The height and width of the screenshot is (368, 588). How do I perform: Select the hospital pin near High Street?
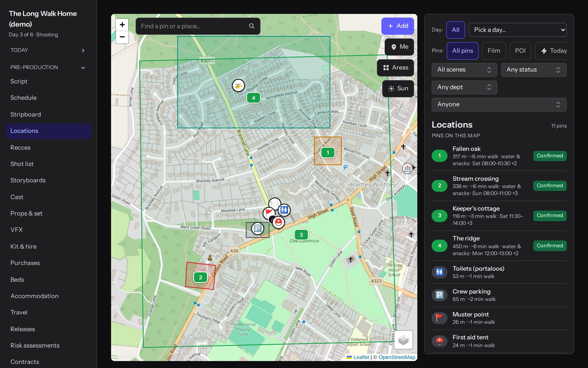point(408,168)
